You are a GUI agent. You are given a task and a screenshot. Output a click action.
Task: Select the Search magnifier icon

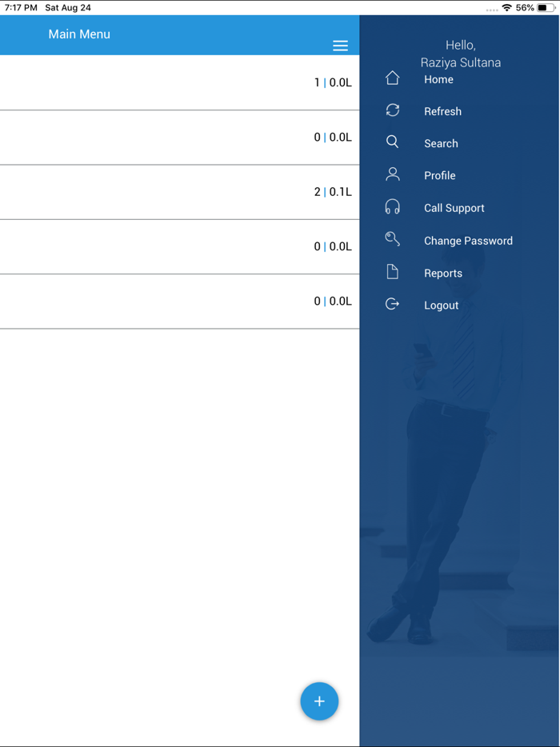click(x=392, y=142)
